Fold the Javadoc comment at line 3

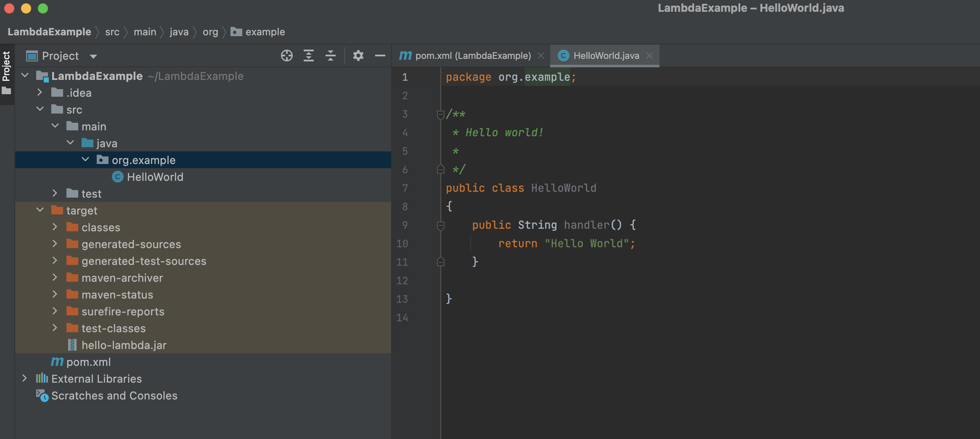(441, 114)
